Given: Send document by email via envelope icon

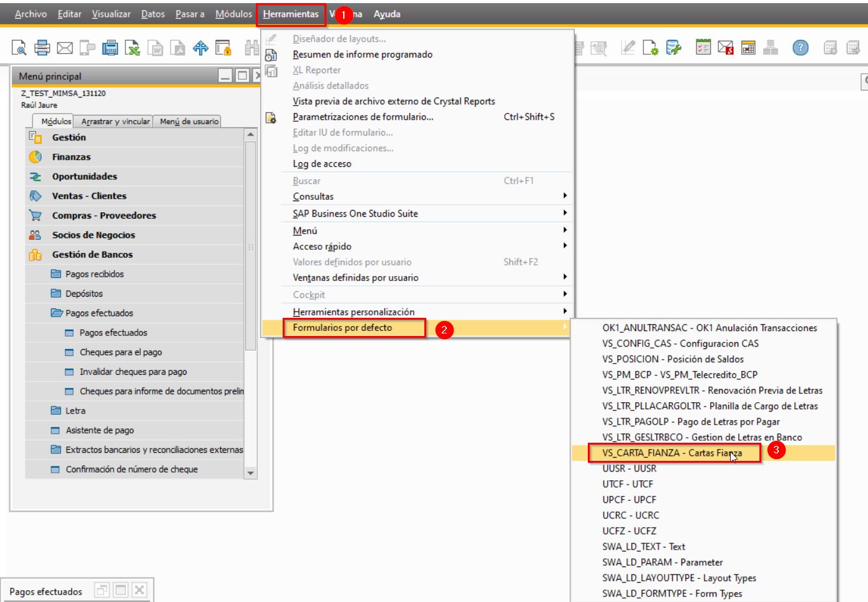Looking at the screenshot, I should pos(65,47).
